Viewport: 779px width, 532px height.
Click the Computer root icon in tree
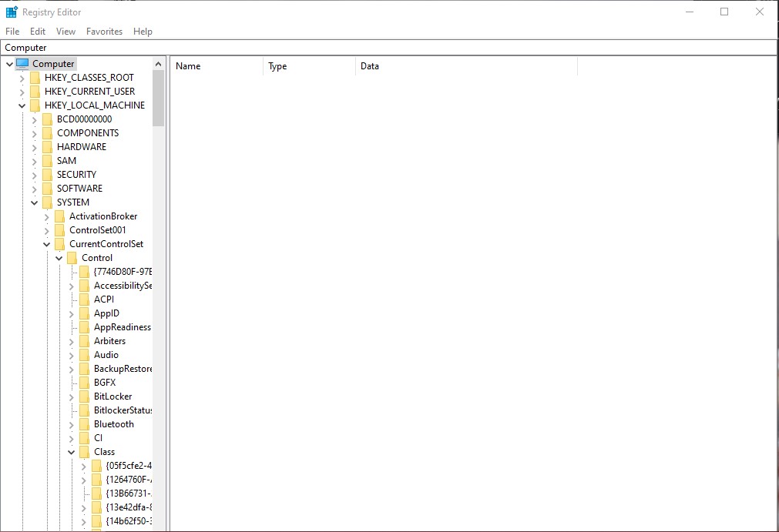[x=22, y=64]
